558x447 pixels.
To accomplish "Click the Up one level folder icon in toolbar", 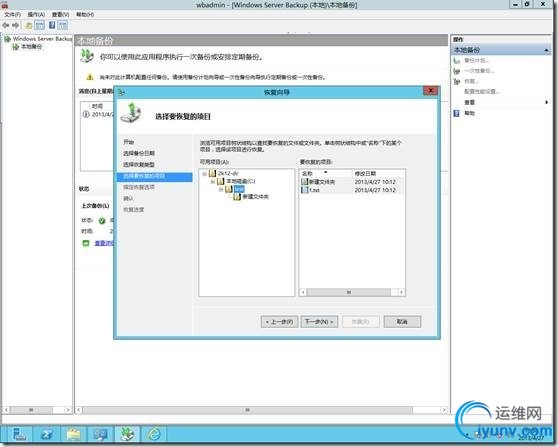I will click(28, 25).
